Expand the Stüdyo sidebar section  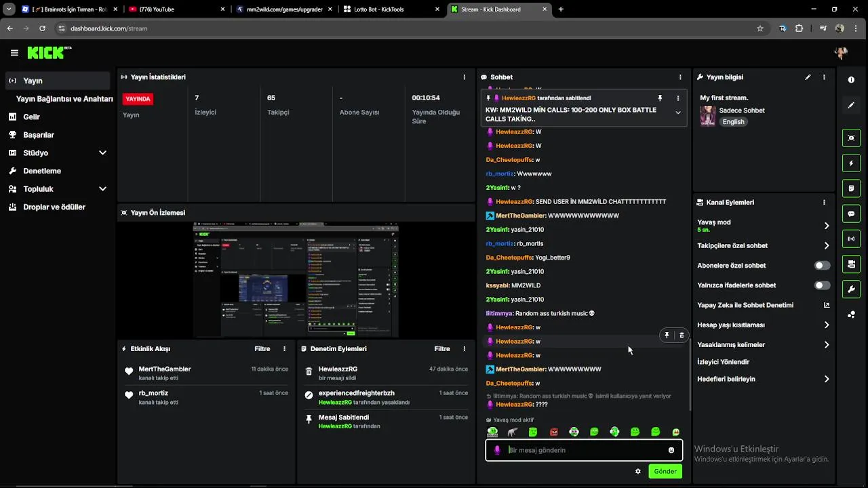click(x=102, y=153)
